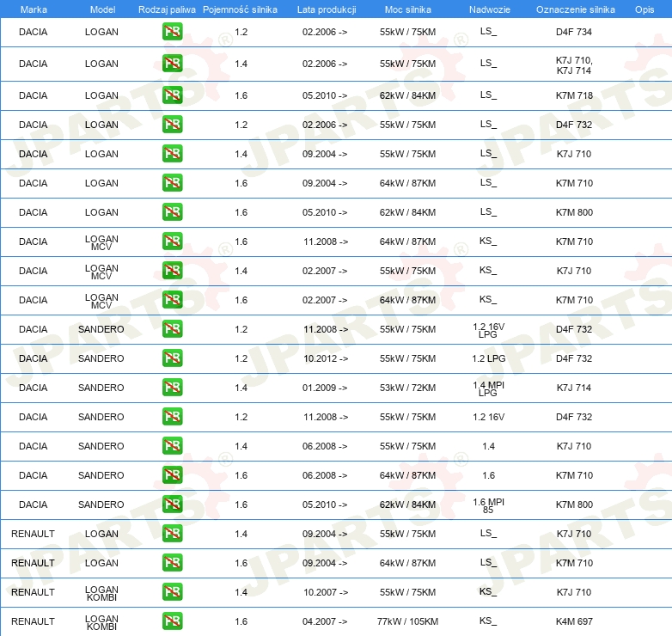Screen dimensions: 672x636
Task: Select the power value 77kW / 105KM
Action: tap(407, 621)
